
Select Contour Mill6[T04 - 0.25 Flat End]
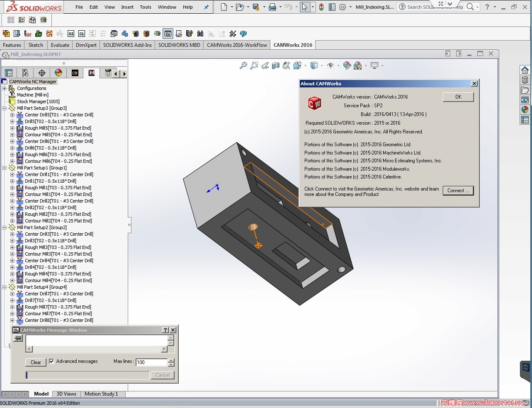pos(58,161)
